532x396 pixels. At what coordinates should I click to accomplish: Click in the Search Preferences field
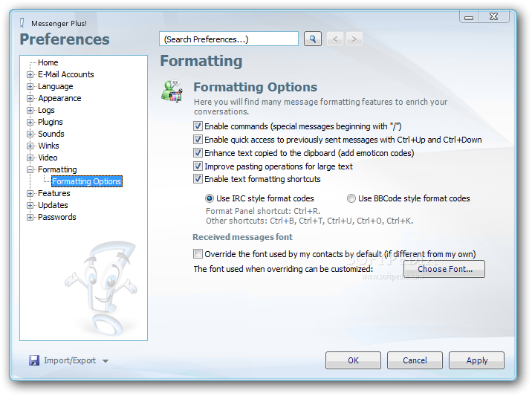click(x=229, y=39)
